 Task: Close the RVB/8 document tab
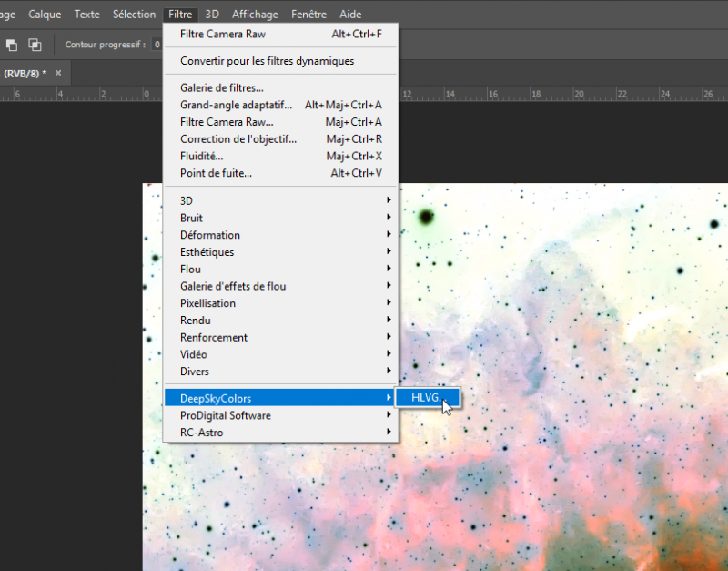coord(58,73)
